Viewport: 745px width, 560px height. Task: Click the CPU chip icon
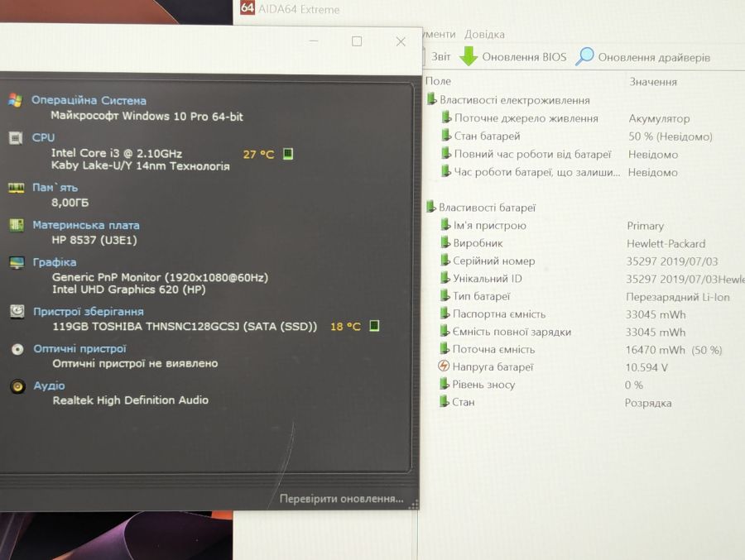coord(16,138)
